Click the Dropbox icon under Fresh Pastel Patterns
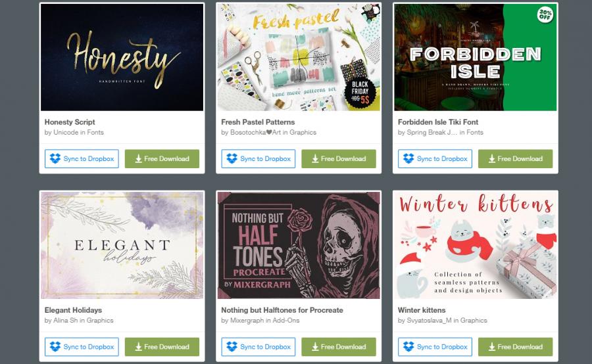This screenshot has height=364, width=592. click(x=232, y=158)
